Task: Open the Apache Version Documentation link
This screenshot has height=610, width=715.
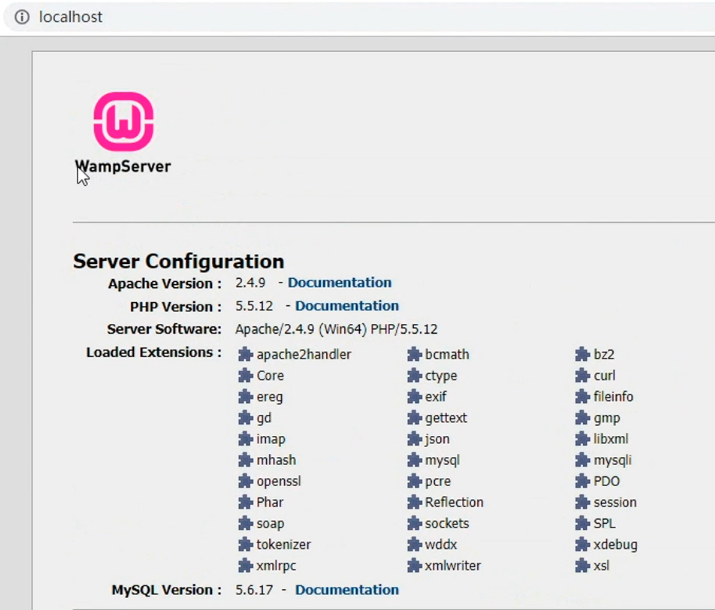Action: tap(339, 283)
